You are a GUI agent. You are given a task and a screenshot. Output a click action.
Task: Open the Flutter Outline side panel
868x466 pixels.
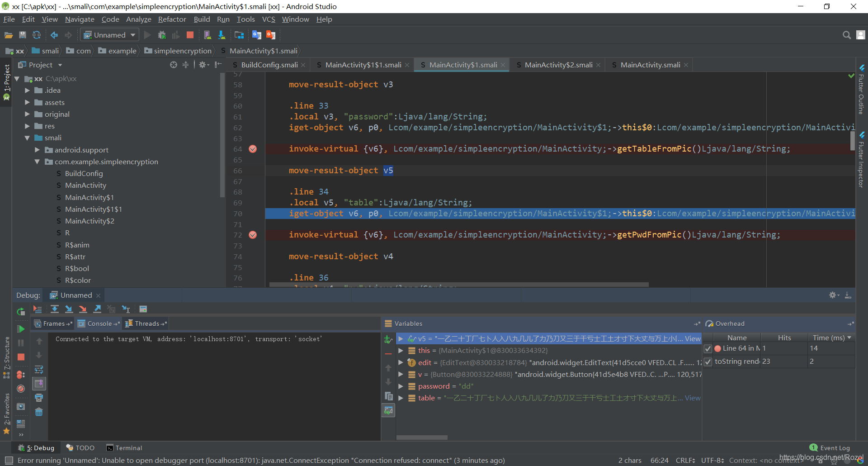click(862, 90)
